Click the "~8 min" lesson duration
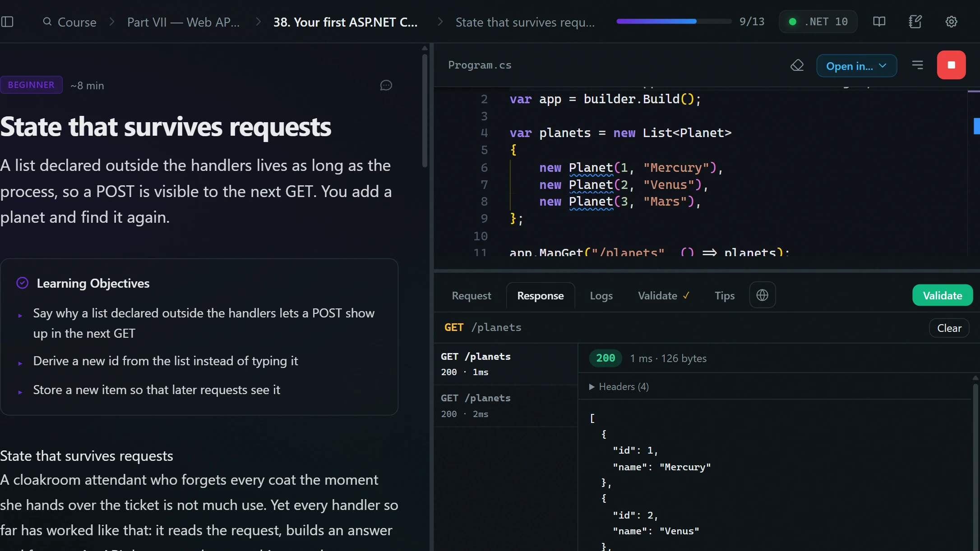The height and width of the screenshot is (551, 980). point(87,85)
